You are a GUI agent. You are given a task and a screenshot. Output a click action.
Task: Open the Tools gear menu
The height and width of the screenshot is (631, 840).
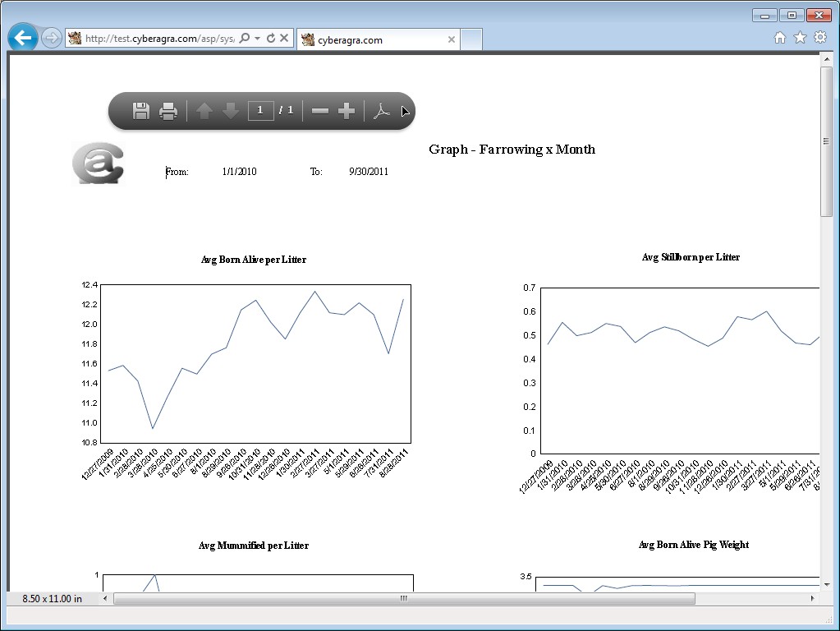(x=820, y=37)
